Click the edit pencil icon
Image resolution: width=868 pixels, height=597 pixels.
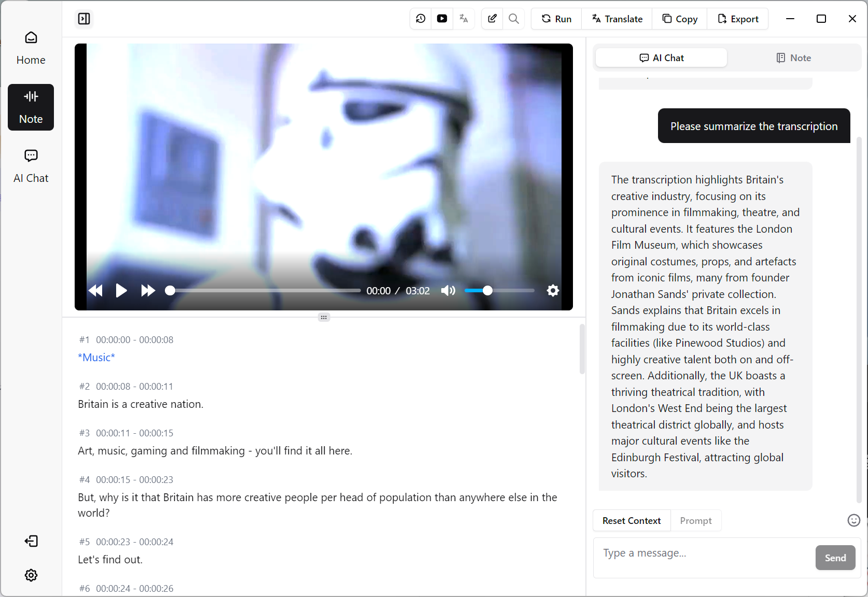coord(492,19)
